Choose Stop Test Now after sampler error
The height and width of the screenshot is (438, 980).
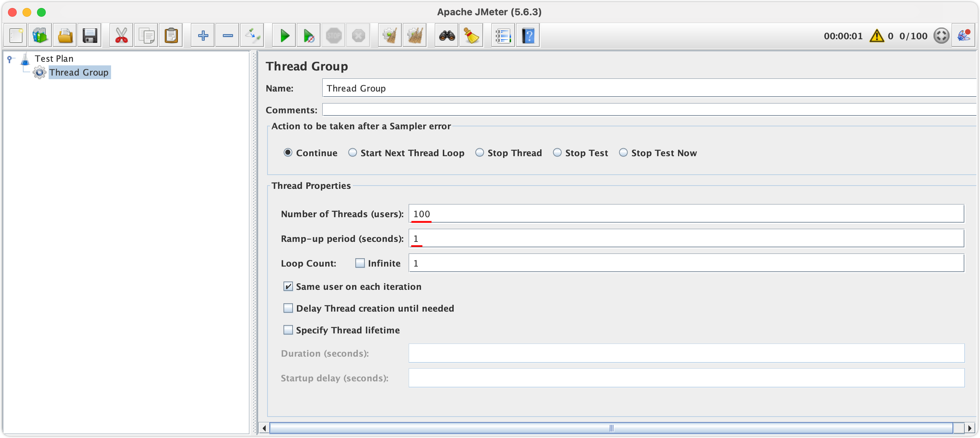(x=623, y=153)
